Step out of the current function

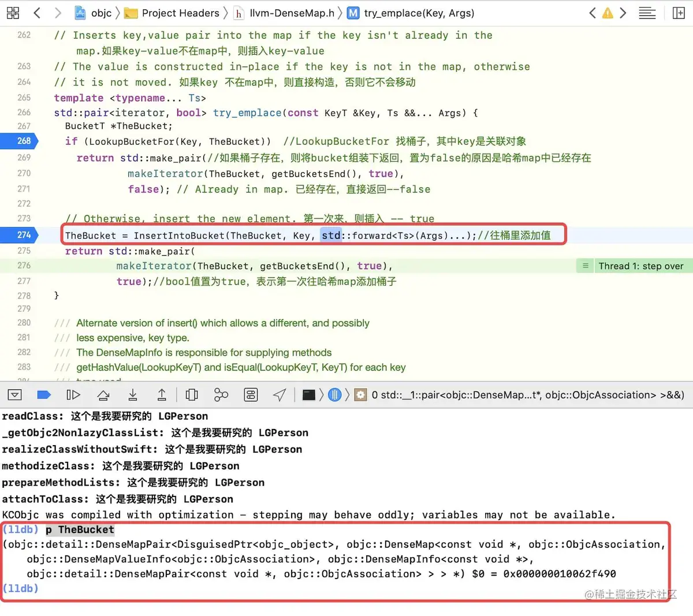[x=162, y=395]
